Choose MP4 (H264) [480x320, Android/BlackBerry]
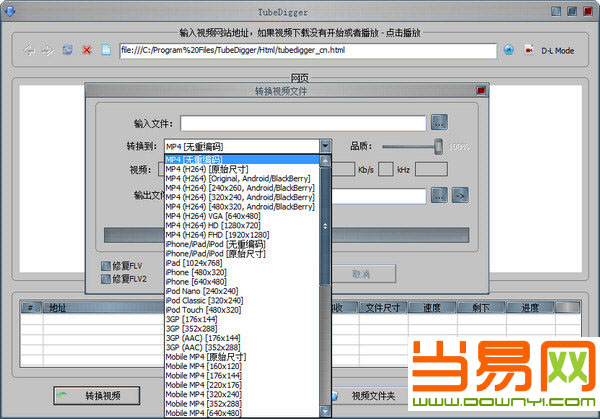The width and height of the screenshot is (600, 419). click(x=242, y=207)
